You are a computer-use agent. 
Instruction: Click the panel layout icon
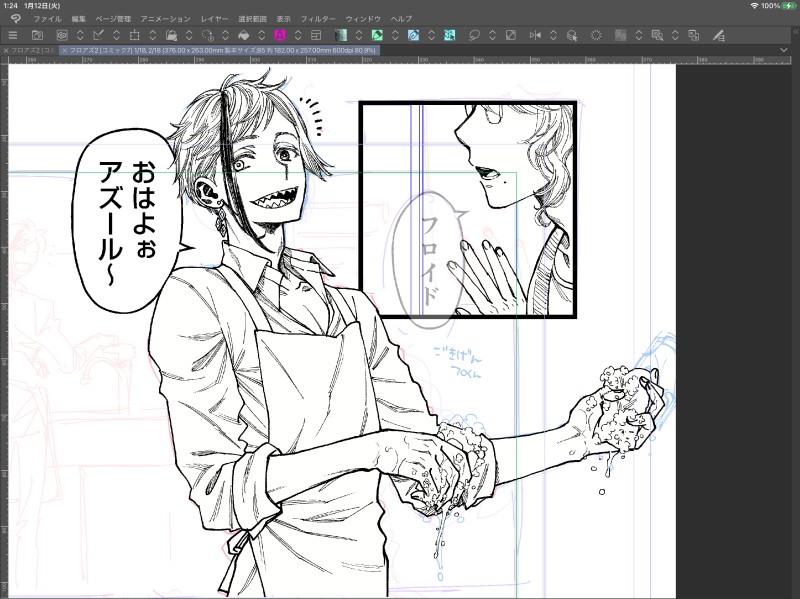coord(316,35)
